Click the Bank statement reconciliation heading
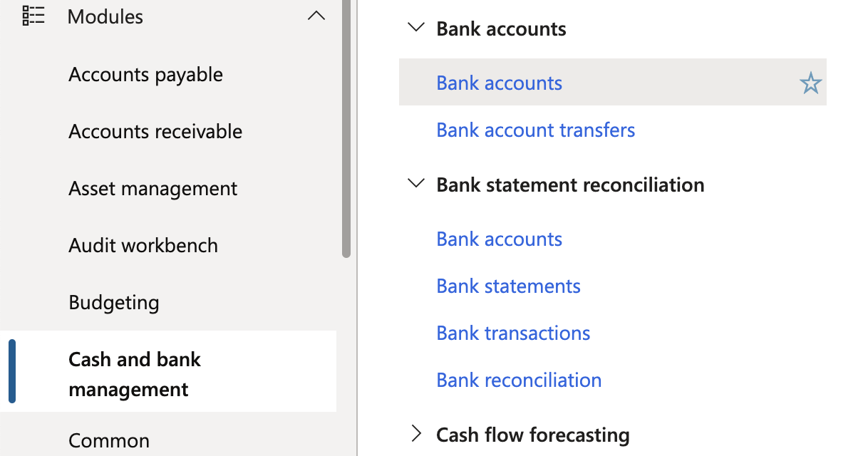The width and height of the screenshot is (868, 456). [570, 185]
